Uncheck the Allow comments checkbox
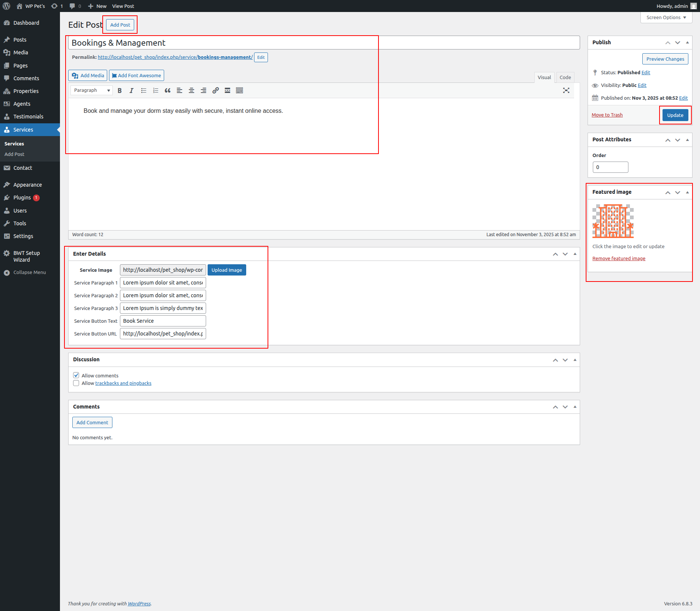The width and height of the screenshot is (700, 611). (76, 375)
